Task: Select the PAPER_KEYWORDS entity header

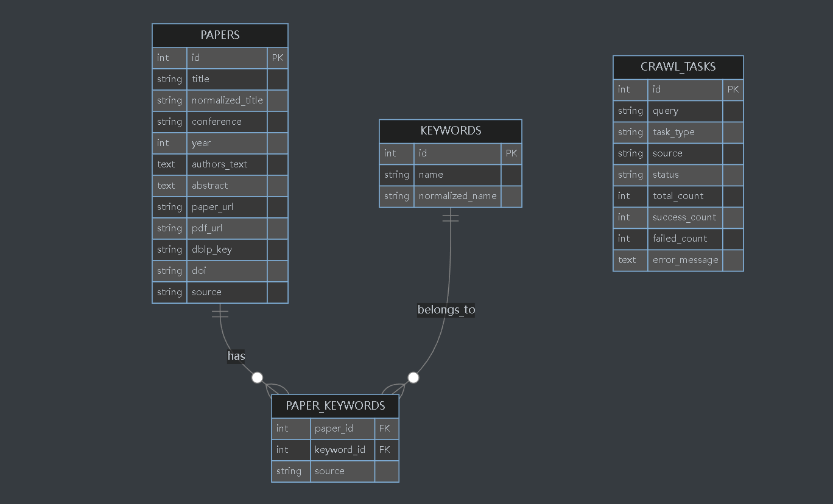Action: pos(336,406)
